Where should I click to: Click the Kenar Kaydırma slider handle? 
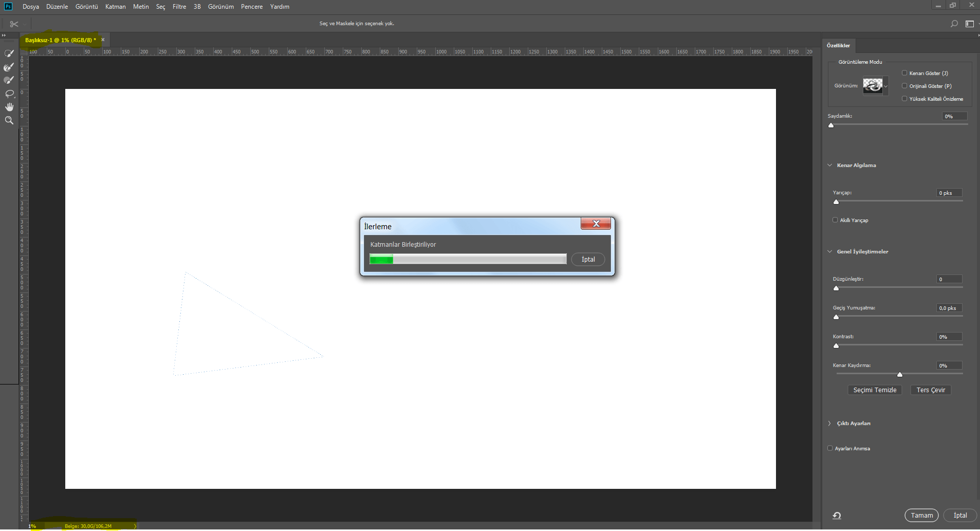click(x=900, y=375)
